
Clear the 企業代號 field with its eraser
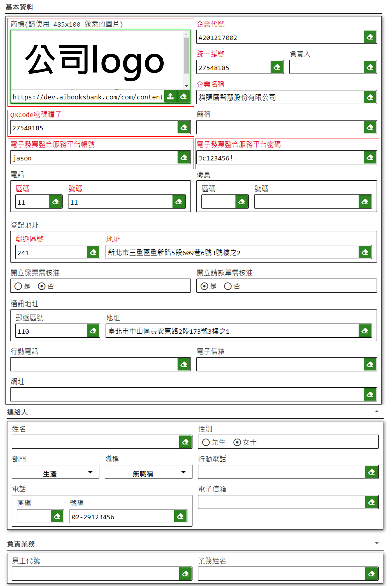click(370, 37)
